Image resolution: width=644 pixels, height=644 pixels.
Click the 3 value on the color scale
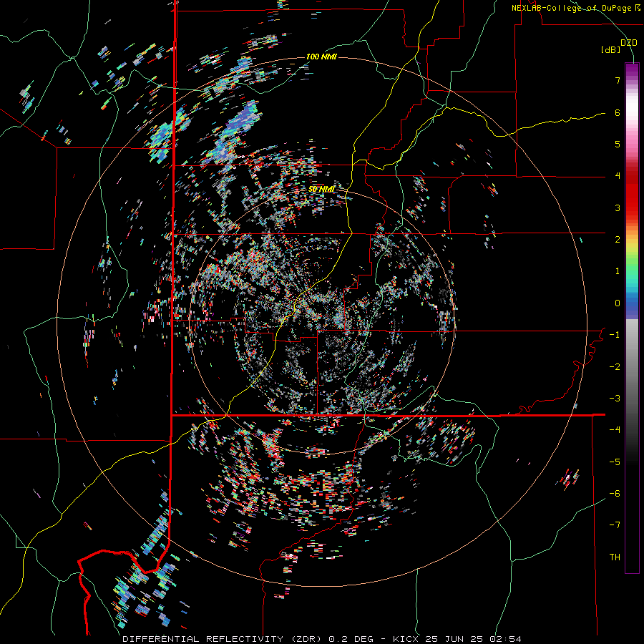[x=618, y=208]
